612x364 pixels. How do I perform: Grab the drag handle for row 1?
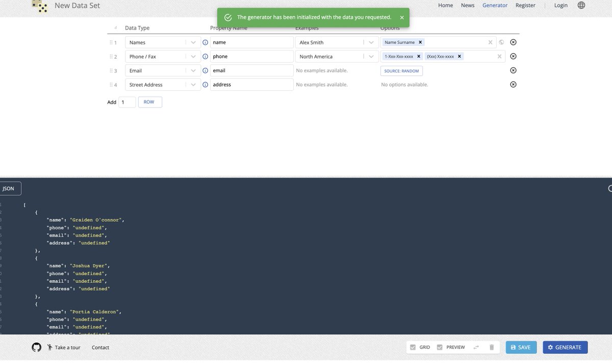pyautogui.click(x=111, y=42)
